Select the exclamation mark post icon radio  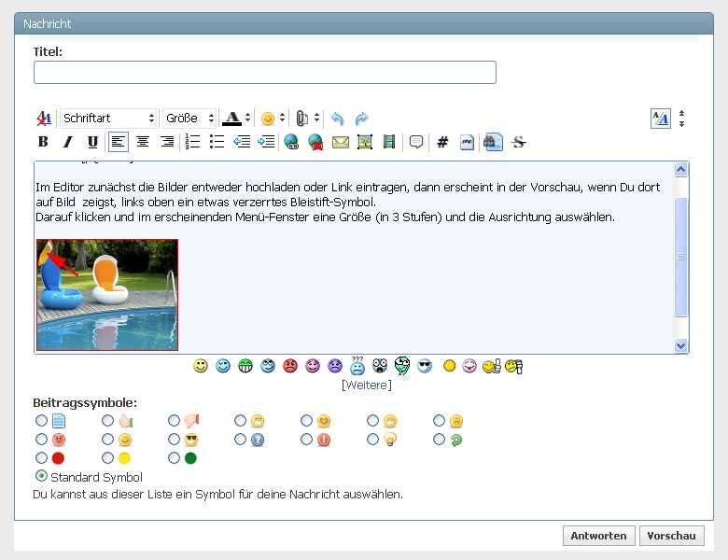[x=306, y=440]
